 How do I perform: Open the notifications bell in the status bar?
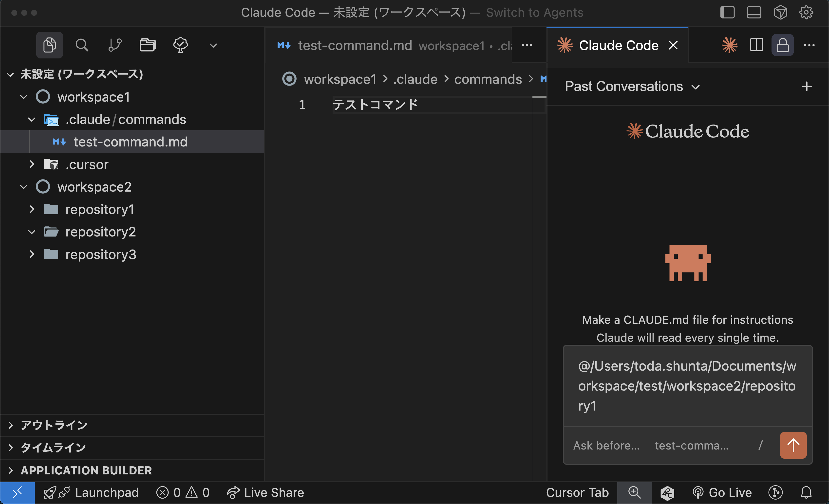806,493
